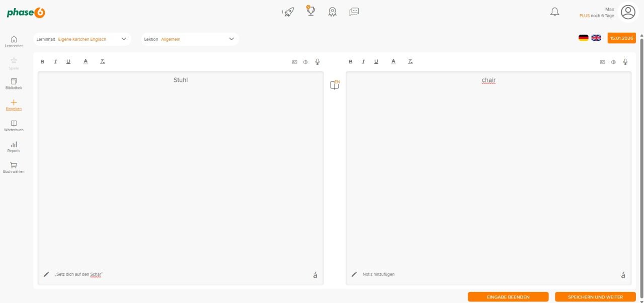Image resolution: width=644 pixels, height=303 pixels.
Task: Click the Eingabe Beenden button
Action: pyautogui.click(x=508, y=297)
